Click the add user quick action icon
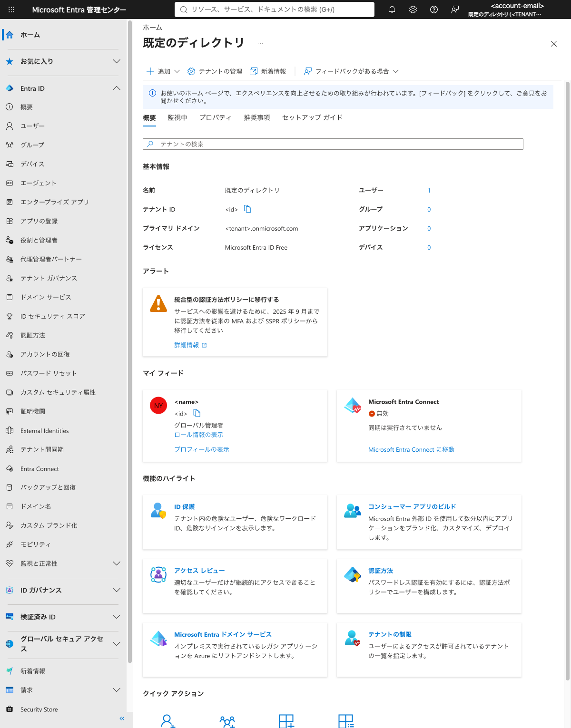This screenshot has width=571, height=728. click(168, 721)
